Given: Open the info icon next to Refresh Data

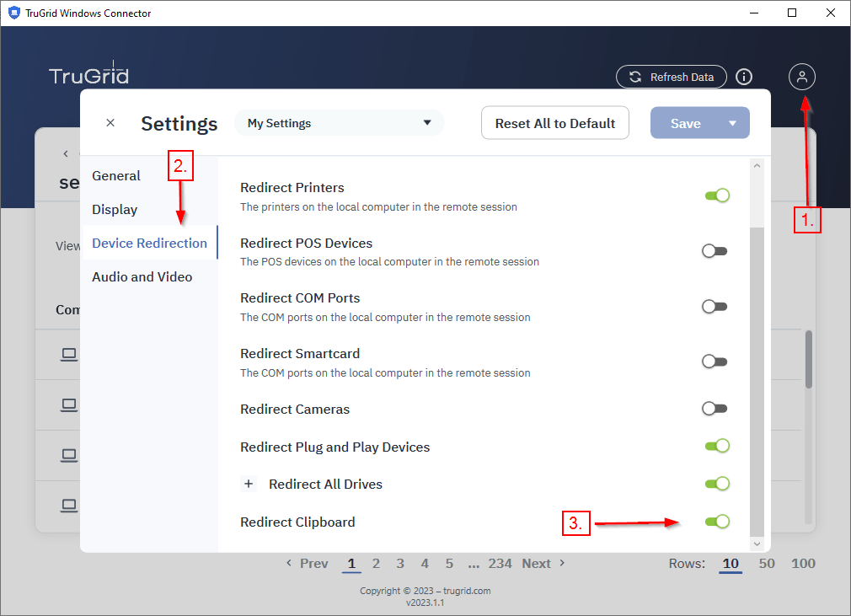Looking at the screenshot, I should point(744,77).
